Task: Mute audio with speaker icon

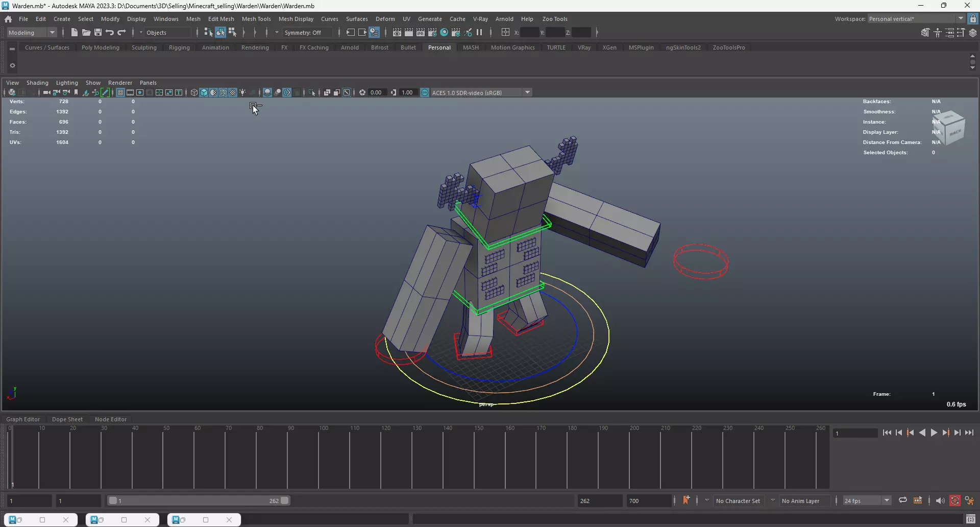Action: coord(940,500)
